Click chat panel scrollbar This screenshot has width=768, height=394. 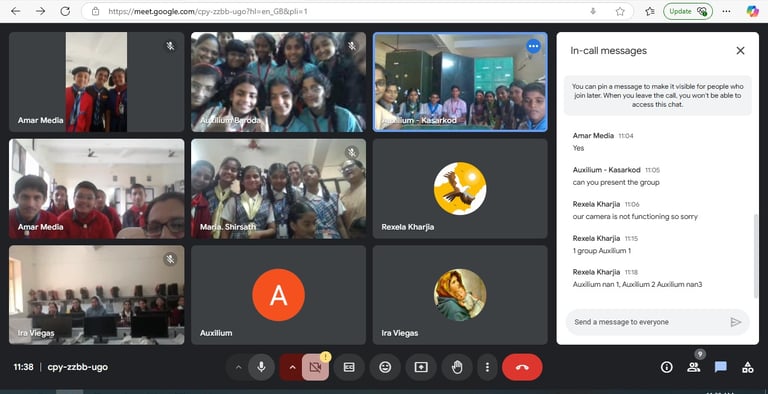[x=756, y=256]
